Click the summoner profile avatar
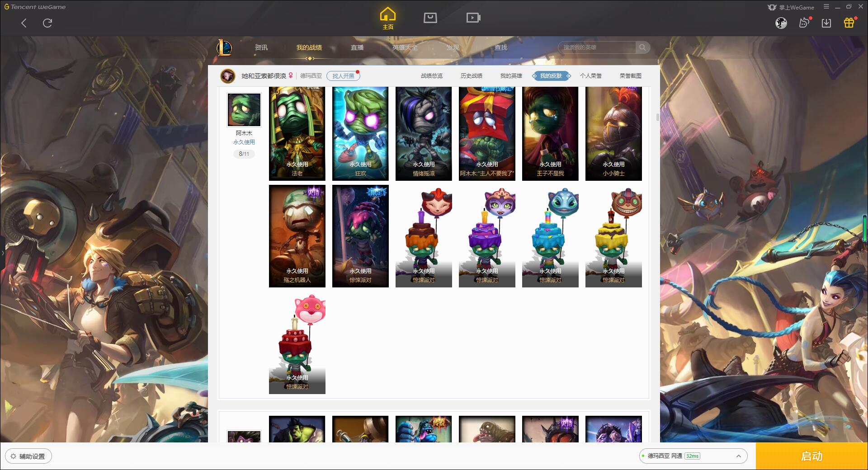868x470 pixels. click(x=228, y=76)
